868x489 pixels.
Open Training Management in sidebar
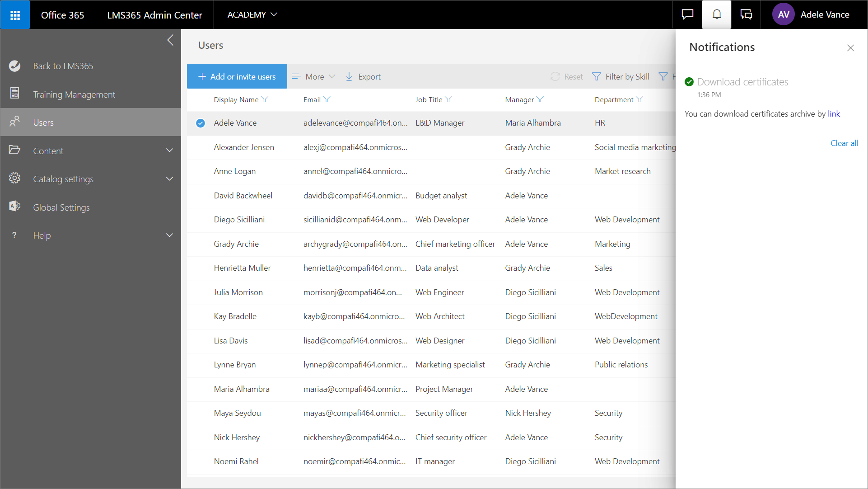(74, 94)
